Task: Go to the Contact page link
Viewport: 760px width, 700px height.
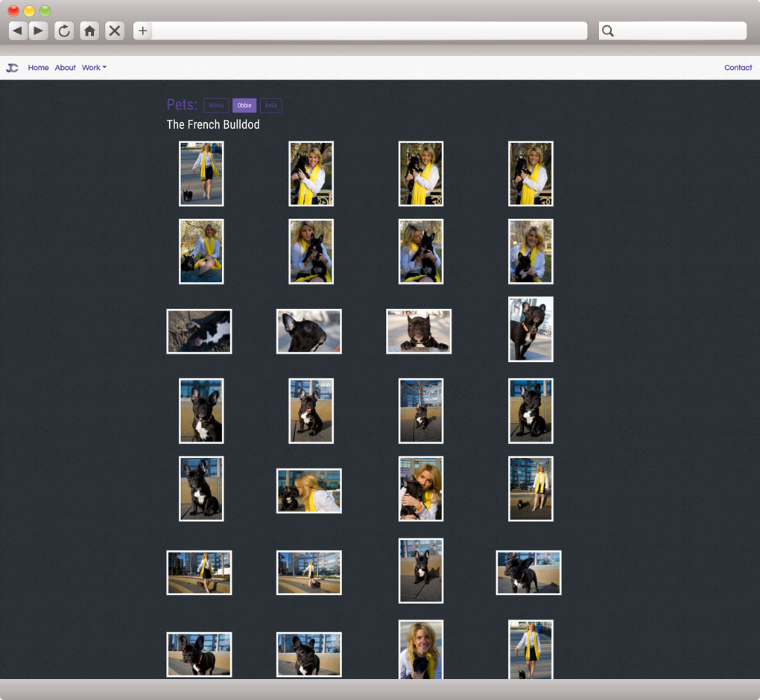Action: pos(738,68)
